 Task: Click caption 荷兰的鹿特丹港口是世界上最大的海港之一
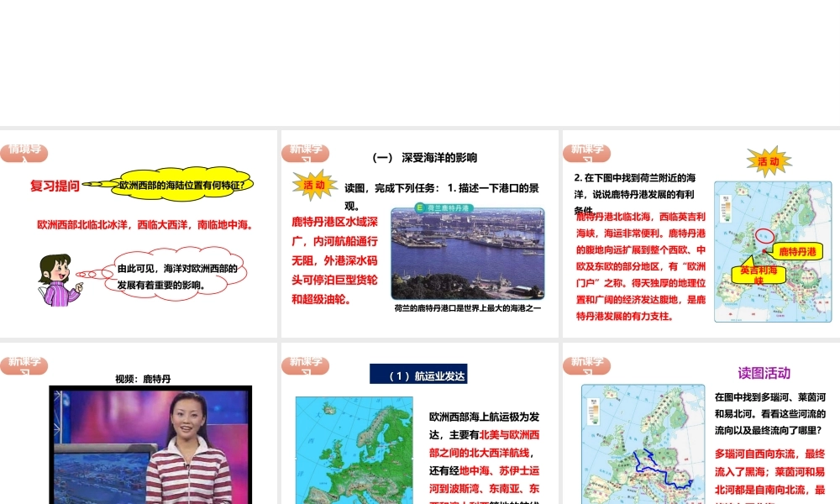(x=468, y=308)
